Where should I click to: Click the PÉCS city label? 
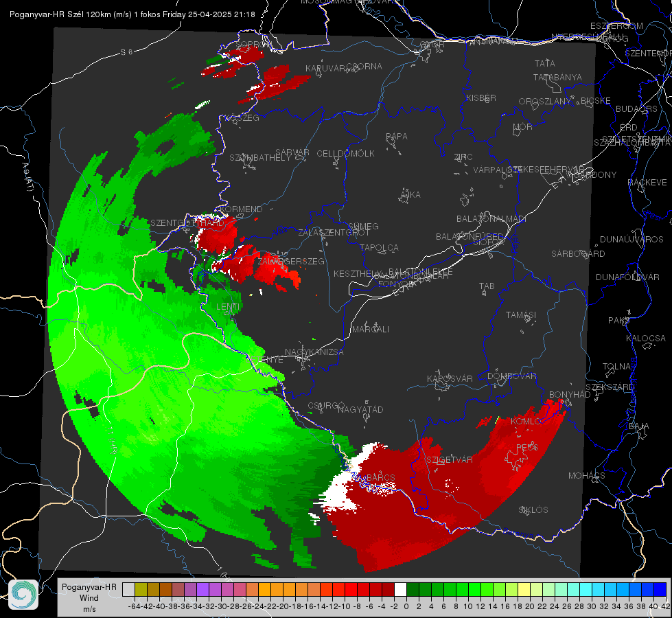click(526, 447)
